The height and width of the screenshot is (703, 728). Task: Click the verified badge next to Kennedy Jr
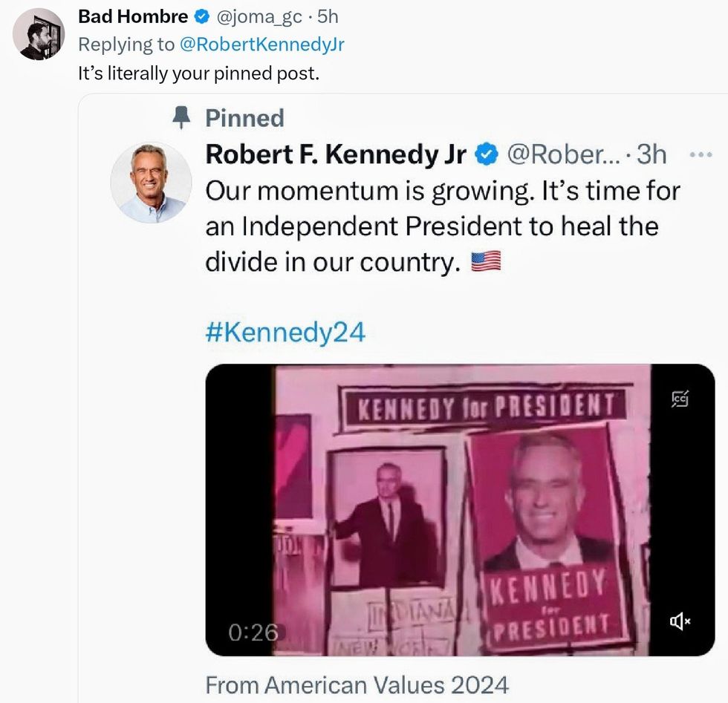(x=487, y=154)
